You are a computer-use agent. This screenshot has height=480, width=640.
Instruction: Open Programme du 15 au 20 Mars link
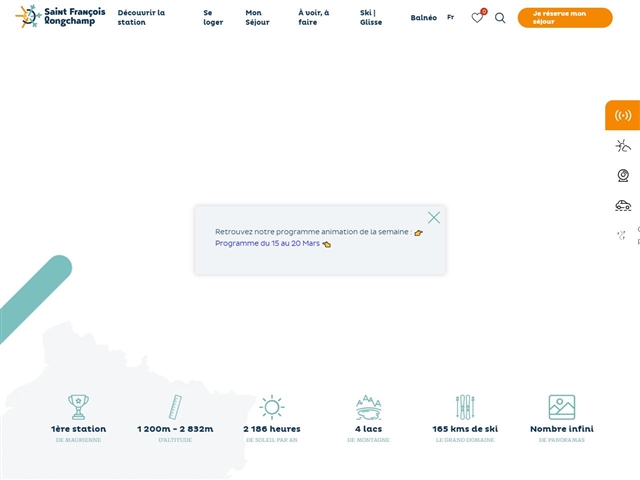tap(267, 243)
